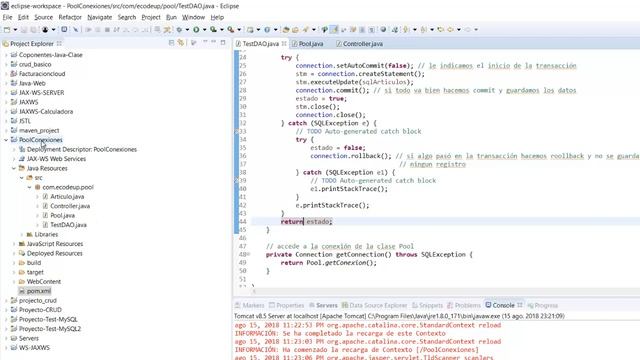
Task: Open the New file dropdown arrow
Action: point(15,29)
